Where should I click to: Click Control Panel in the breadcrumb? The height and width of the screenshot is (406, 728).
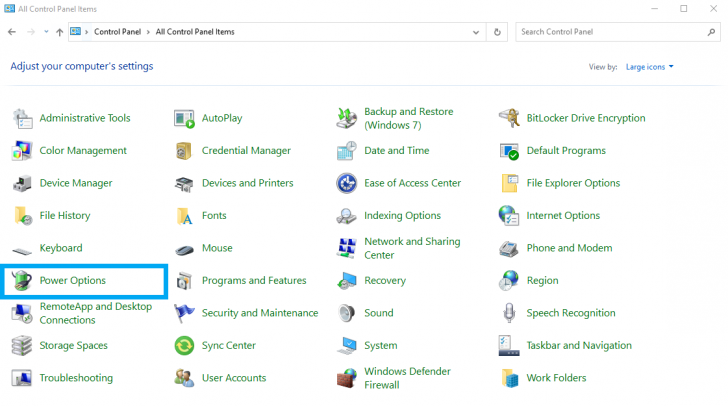click(117, 32)
